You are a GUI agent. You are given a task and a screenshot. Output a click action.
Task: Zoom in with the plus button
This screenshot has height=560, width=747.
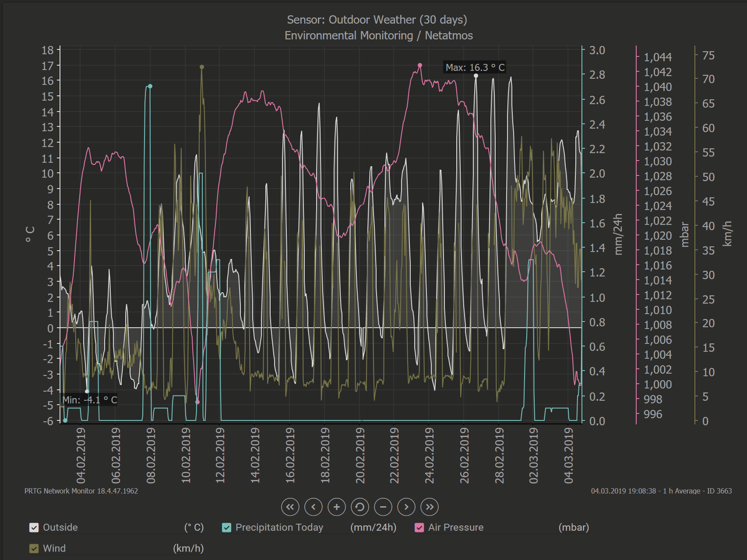click(336, 507)
